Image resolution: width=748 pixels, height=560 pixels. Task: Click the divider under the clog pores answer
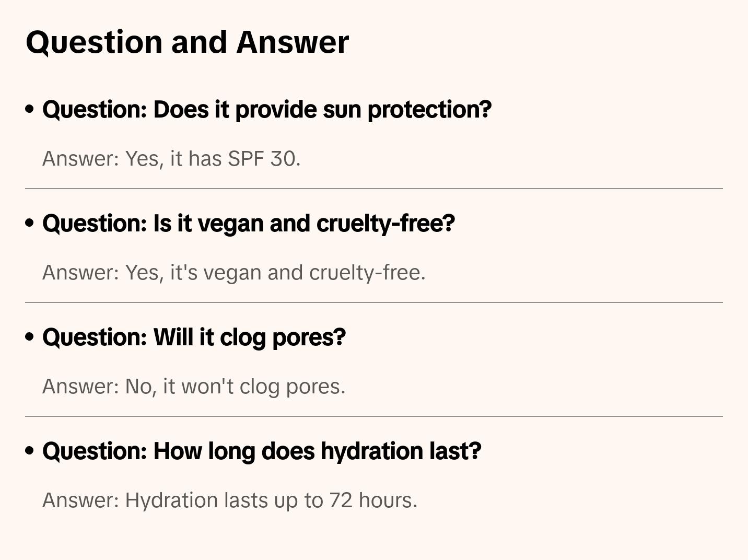pyautogui.click(x=374, y=416)
